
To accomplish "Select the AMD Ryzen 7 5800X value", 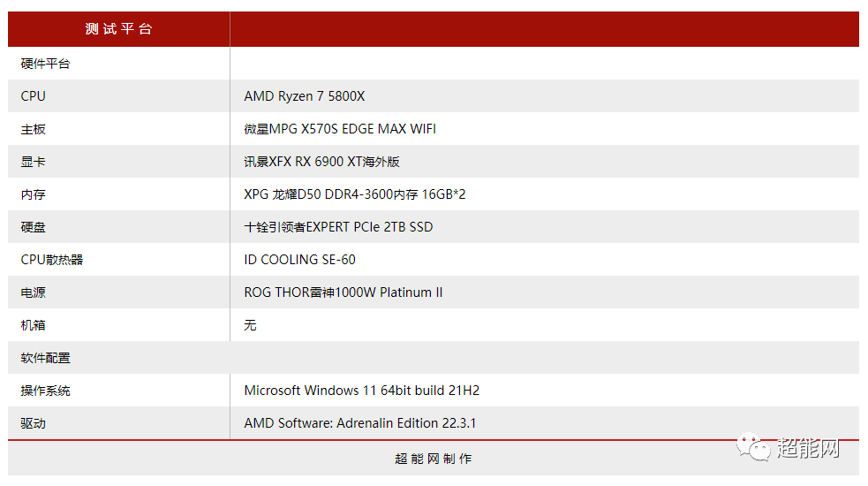I will pyautogui.click(x=305, y=96).
